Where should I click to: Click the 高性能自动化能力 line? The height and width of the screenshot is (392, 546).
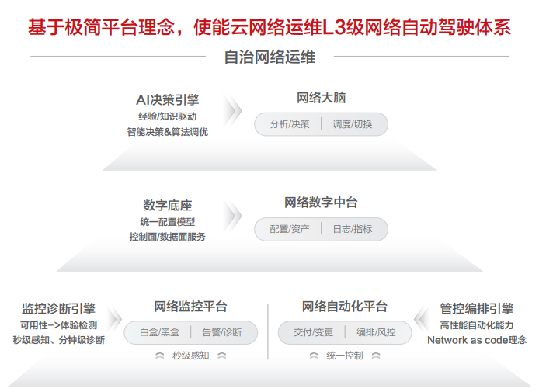point(477,325)
